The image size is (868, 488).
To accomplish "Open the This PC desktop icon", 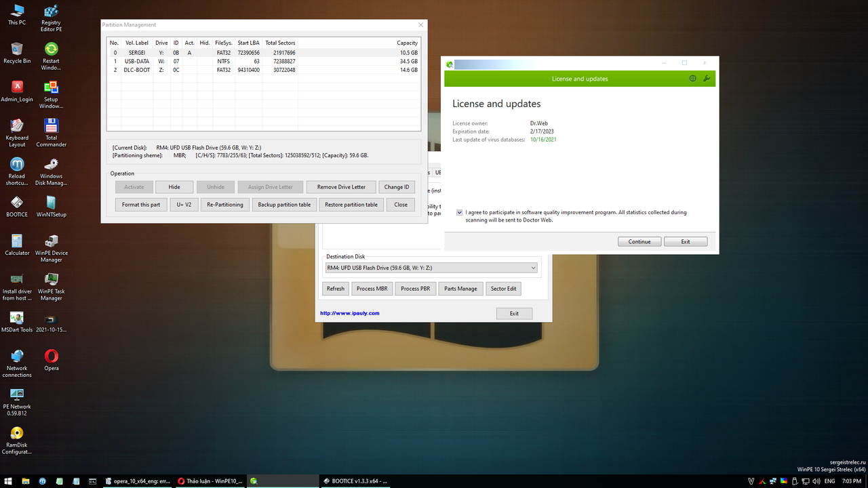I will tap(17, 14).
